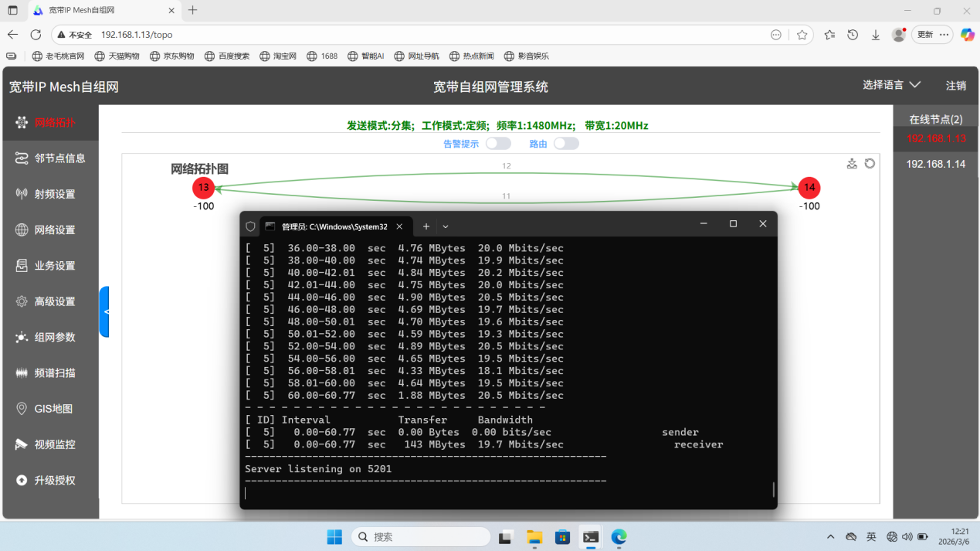Open the 百度搜索 bookmark
The width and height of the screenshot is (980, 551).
click(227, 56)
